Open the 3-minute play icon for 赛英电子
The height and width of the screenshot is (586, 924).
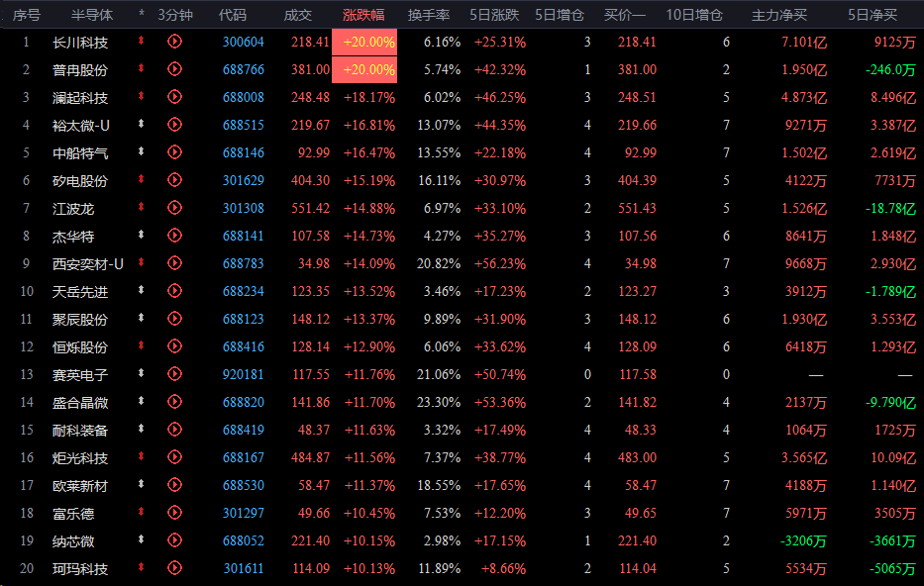tap(174, 373)
